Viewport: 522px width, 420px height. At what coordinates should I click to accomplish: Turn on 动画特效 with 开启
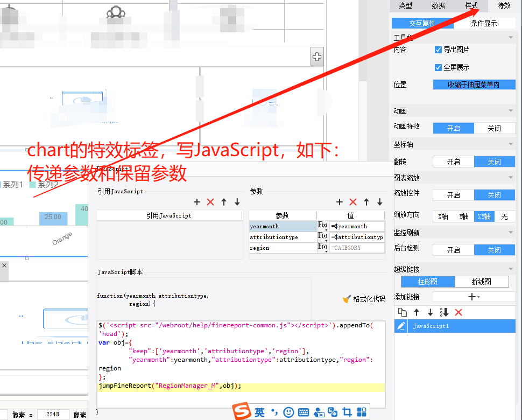point(454,128)
